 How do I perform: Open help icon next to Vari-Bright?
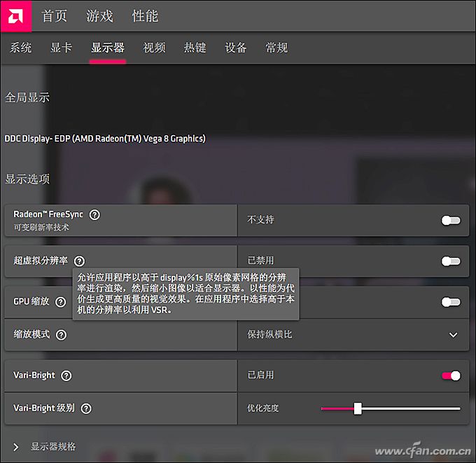point(66,376)
